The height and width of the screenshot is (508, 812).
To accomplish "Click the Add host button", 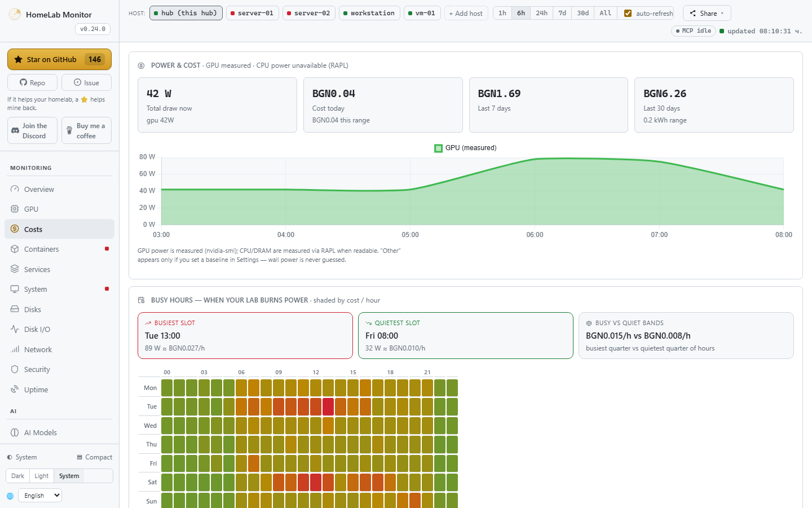I will 466,13.
